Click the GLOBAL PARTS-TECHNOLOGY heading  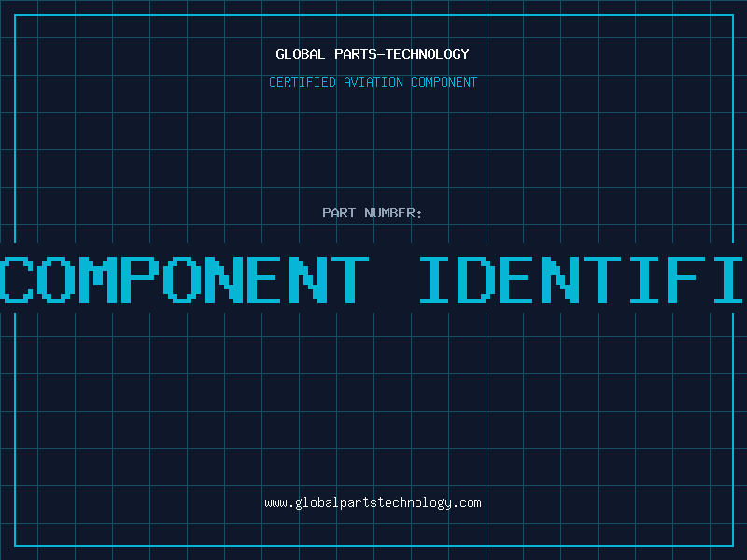point(373,54)
